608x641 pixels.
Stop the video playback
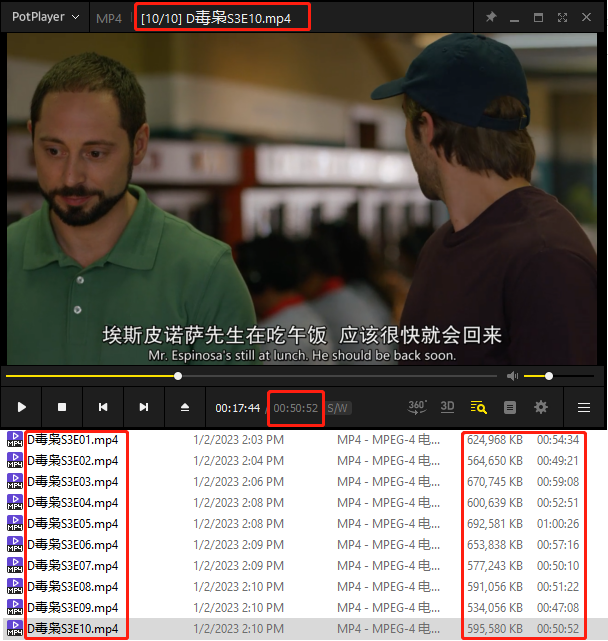point(62,407)
